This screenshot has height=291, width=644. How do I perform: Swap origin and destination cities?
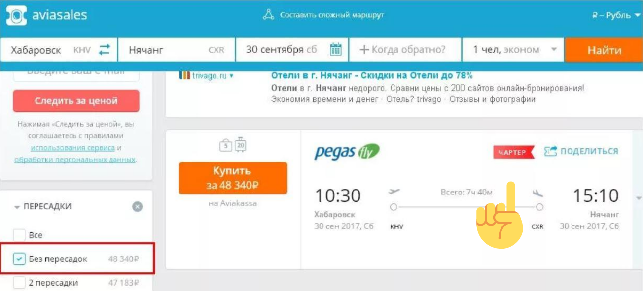point(105,50)
